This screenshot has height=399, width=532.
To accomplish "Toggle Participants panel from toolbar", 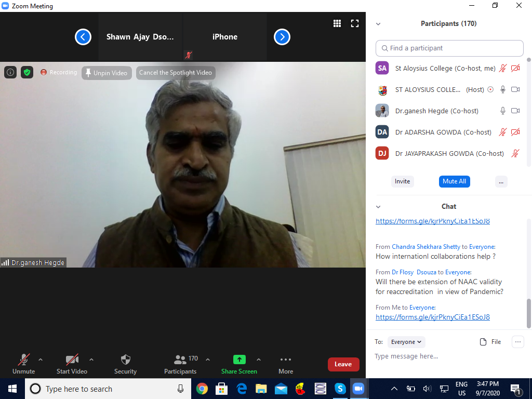I will click(x=180, y=364).
